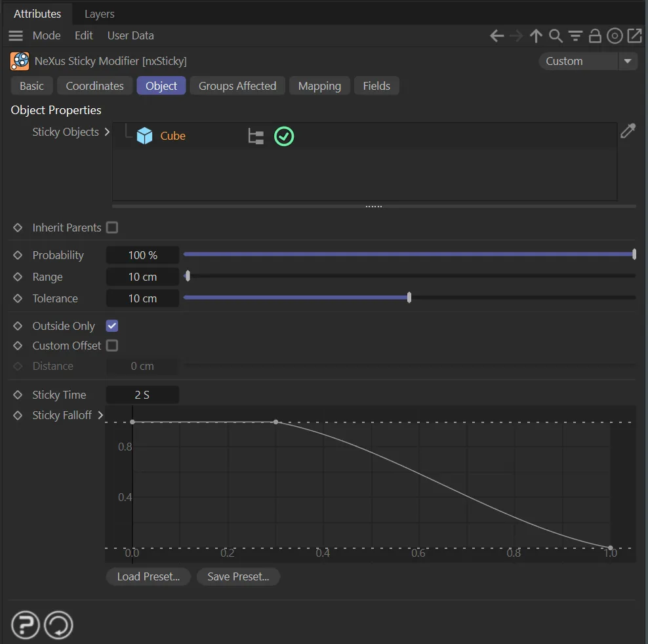Screen dimensions: 648x644
Task: Open the User Data menu
Action: pyautogui.click(x=131, y=35)
